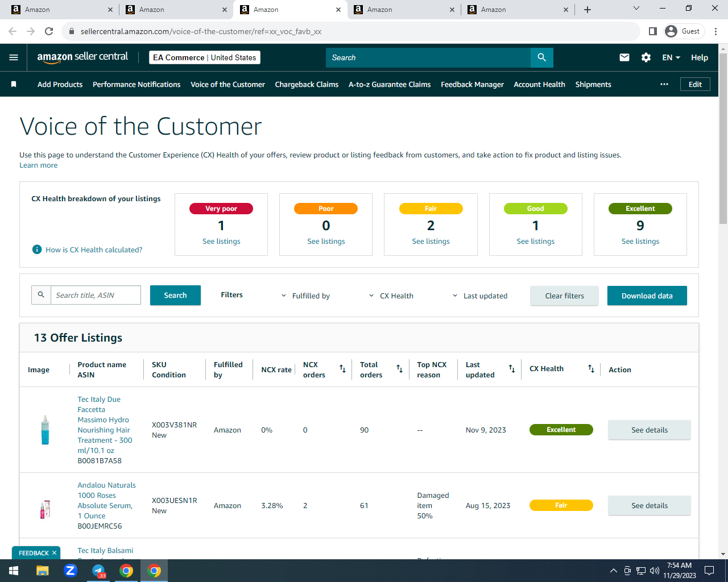See listings under Fair
Screen dimensions: 728x582
[431, 242]
